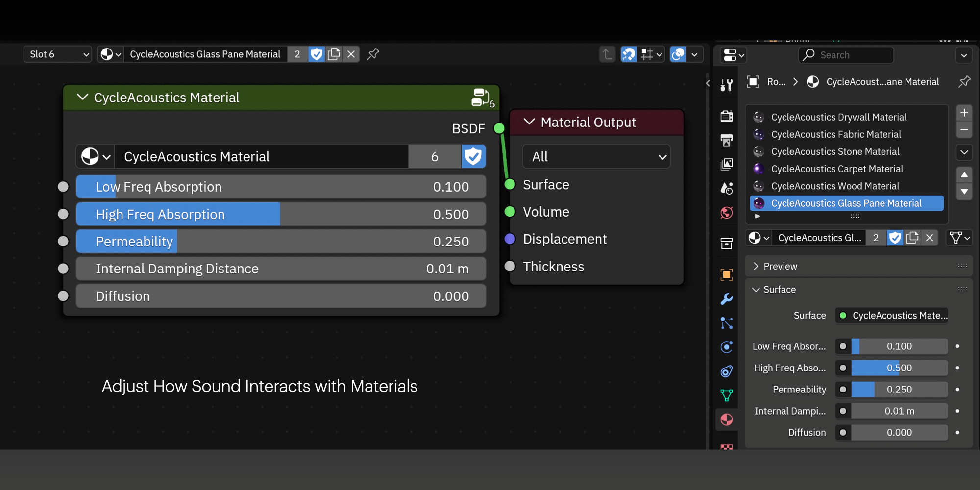Toggle Low Freq Absorption socket in properties
Screen dimensions: 980x490
(843, 346)
